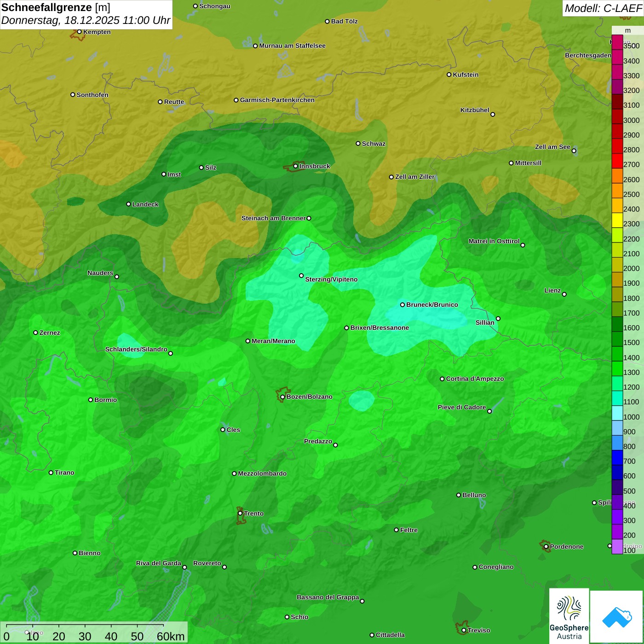Image resolution: width=644 pixels, height=644 pixels.
Task: Pick the light cyan 1000 legend swatch
Action: pyautogui.click(x=617, y=413)
